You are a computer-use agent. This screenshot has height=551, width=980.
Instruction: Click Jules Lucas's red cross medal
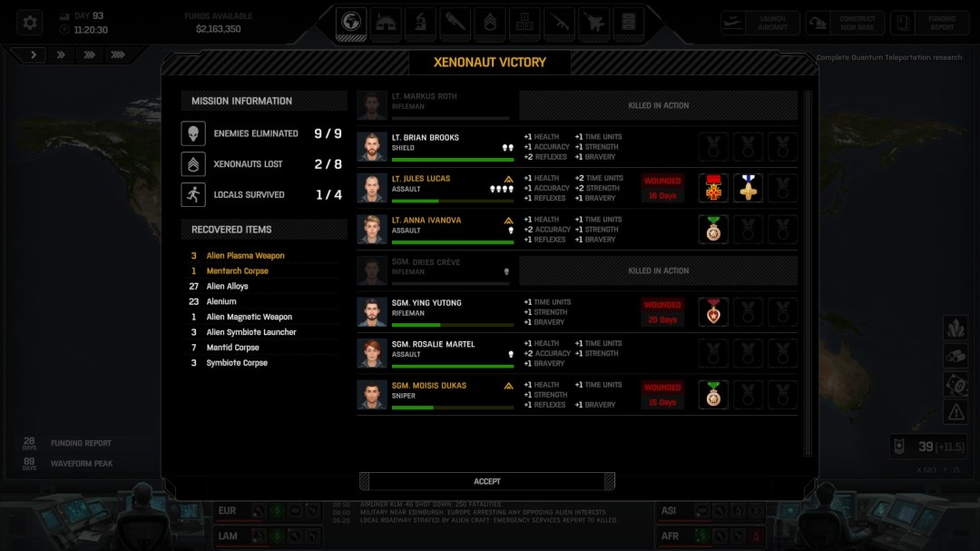pos(713,188)
